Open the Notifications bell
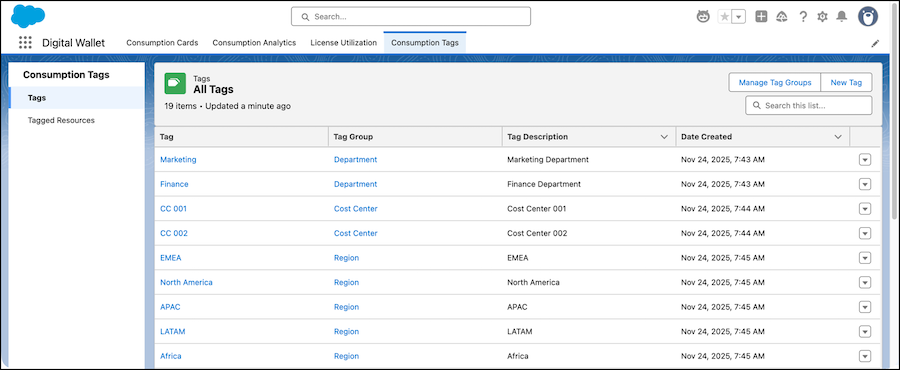This screenshot has width=900, height=370. (x=841, y=17)
